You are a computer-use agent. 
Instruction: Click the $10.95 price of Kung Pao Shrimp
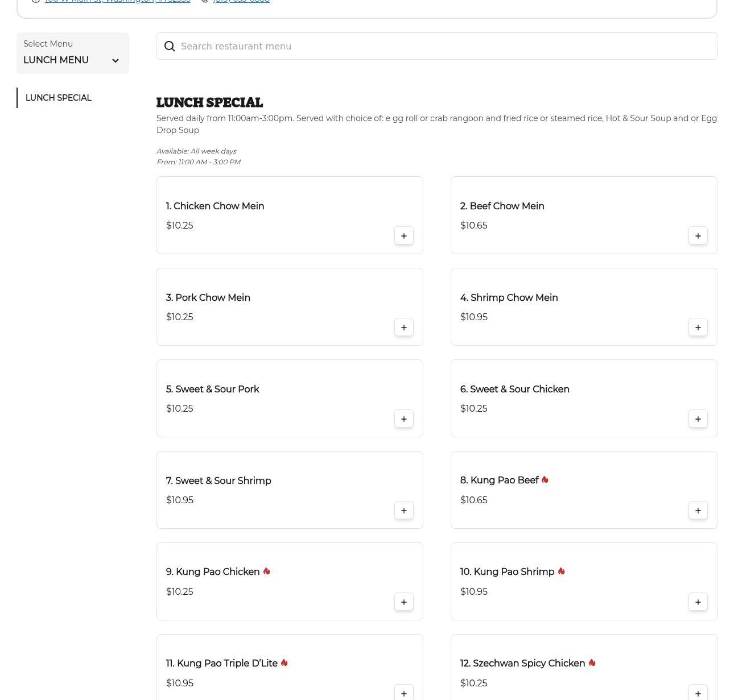click(474, 592)
